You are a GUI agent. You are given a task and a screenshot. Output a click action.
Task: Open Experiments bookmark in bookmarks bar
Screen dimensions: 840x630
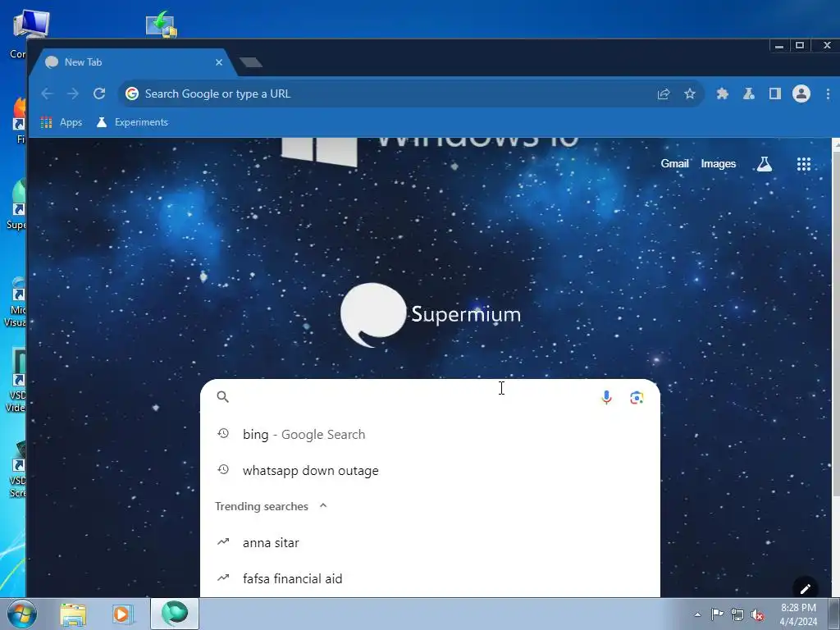132,122
